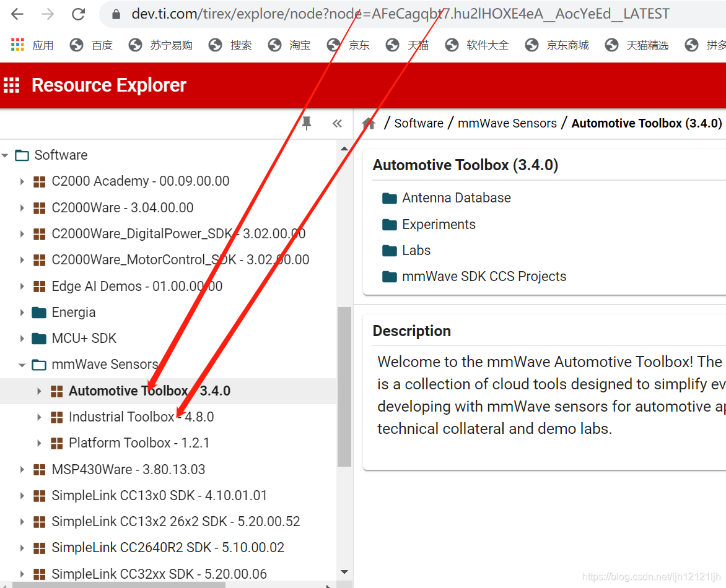Select SimpleLink CC32xx SDK package icon

pos(40,574)
